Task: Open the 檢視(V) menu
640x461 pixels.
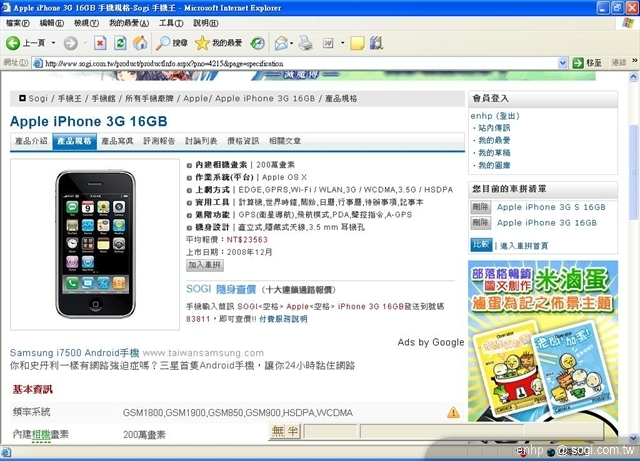Action: click(x=86, y=23)
